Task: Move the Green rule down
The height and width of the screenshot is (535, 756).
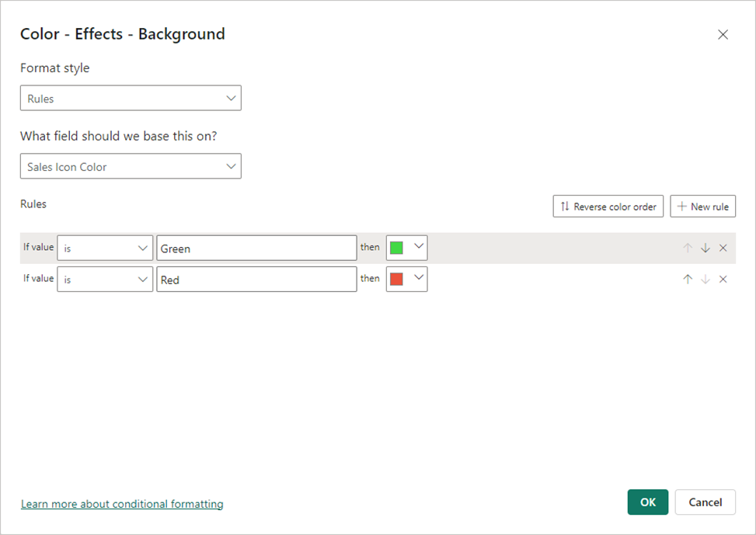Action: [x=705, y=248]
